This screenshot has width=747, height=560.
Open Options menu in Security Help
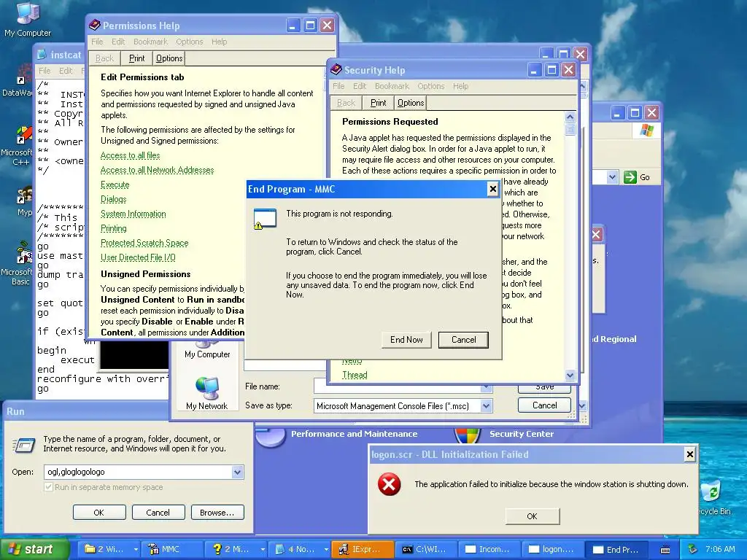pos(430,86)
